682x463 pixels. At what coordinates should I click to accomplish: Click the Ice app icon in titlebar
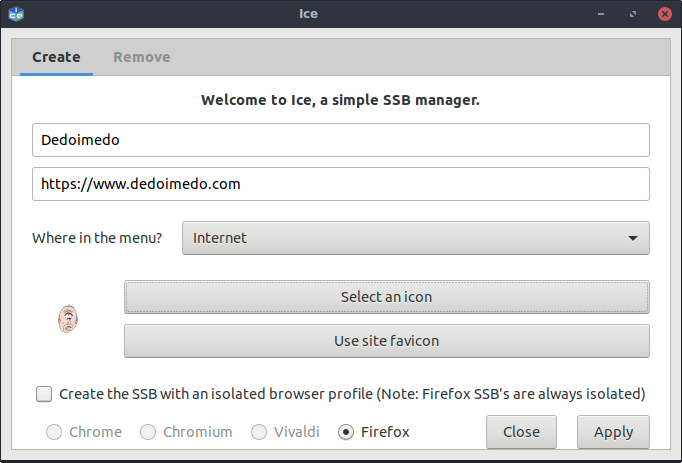(16, 14)
